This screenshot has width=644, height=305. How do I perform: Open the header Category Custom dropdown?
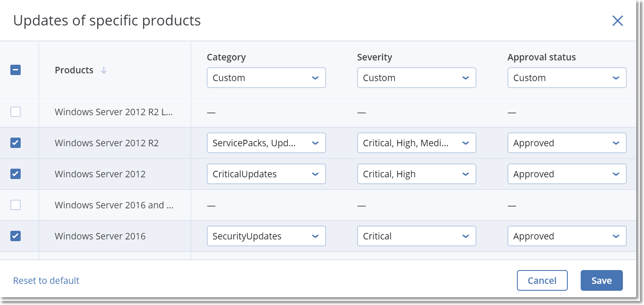266,78
